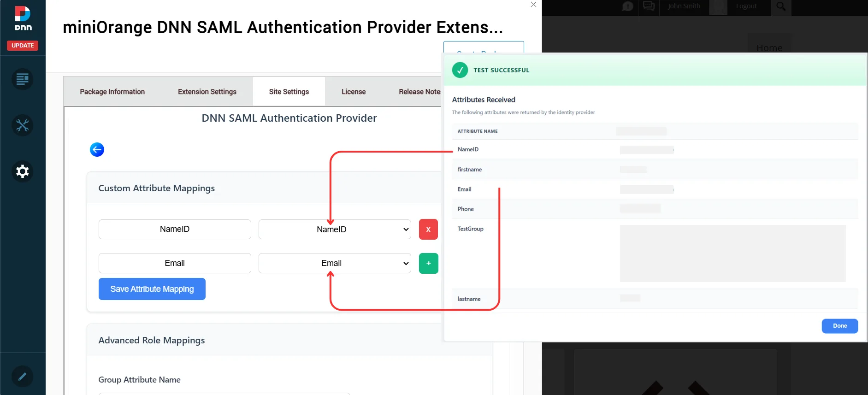
Task: Click the Email attribute name field
Action: [x=175, y=263]
